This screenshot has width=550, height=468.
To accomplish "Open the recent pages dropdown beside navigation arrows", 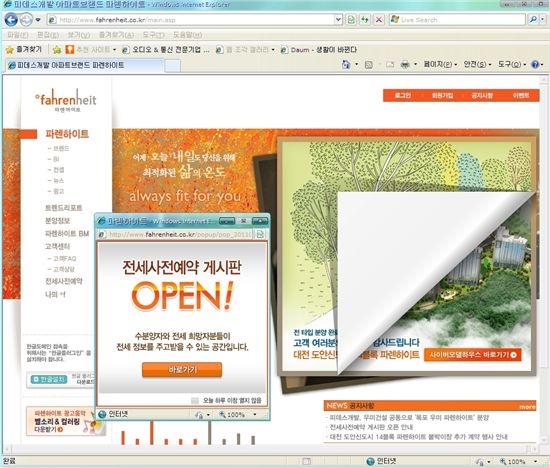I will point(38,20).
